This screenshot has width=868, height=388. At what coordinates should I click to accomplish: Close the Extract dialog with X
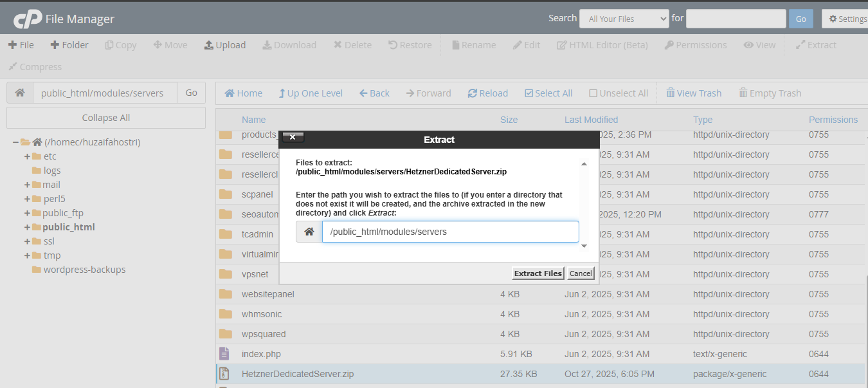pos(293,137)
